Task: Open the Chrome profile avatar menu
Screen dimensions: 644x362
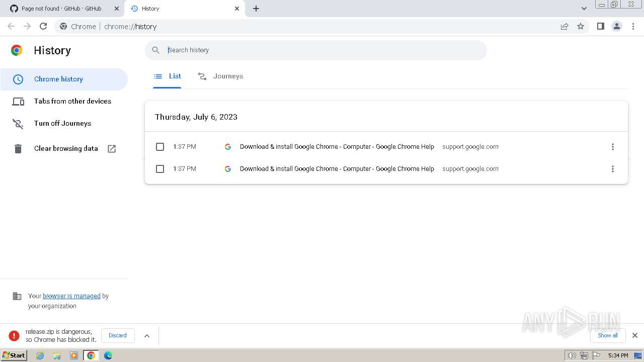Action: 616,26
